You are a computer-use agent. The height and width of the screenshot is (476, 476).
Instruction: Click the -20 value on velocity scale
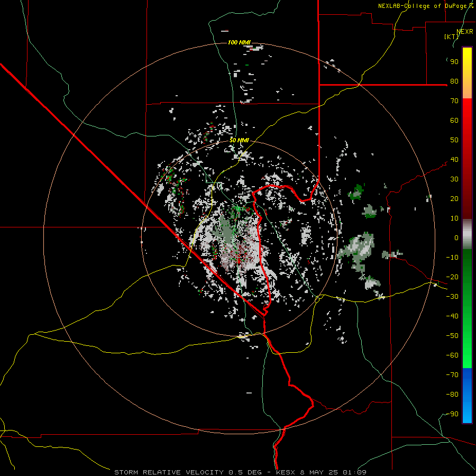[452, 277]
